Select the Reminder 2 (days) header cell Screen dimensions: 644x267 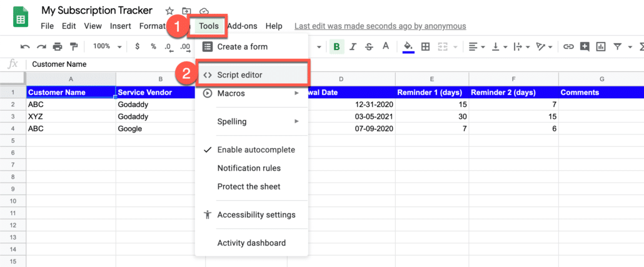click(x=514, y=93)
